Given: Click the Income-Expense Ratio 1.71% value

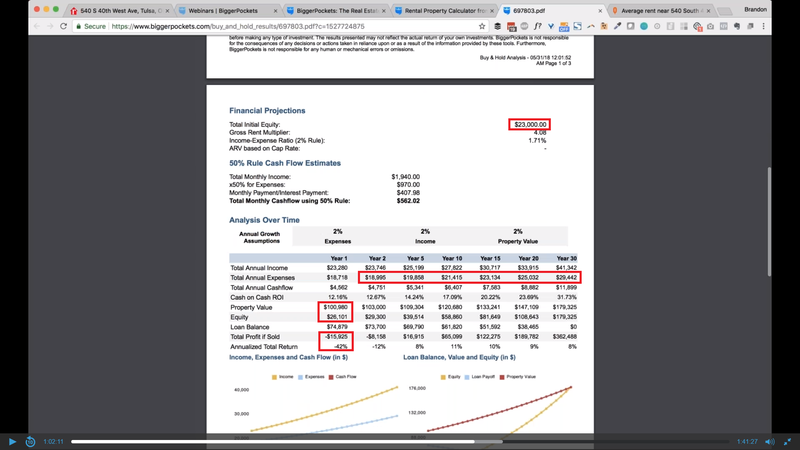Looking at the screenshot, I should tap(537, 140).
